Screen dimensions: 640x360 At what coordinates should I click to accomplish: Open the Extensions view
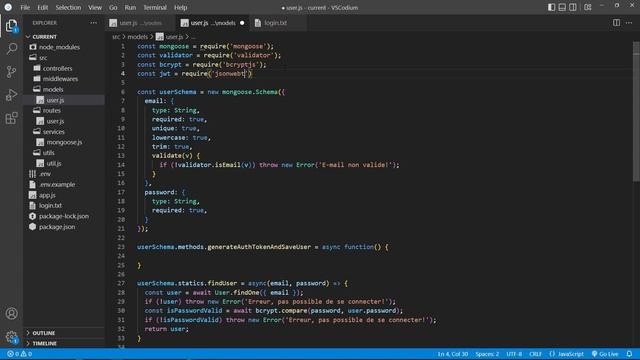click(11, 118)
